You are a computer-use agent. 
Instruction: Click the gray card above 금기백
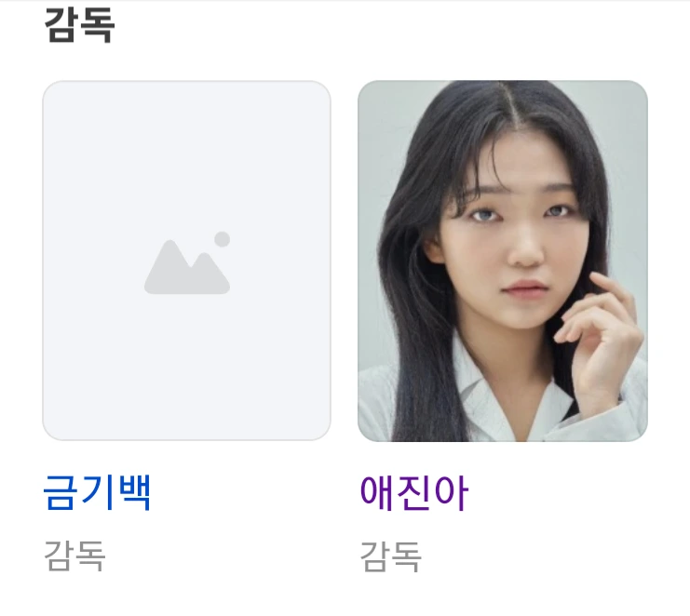[186, 261]
